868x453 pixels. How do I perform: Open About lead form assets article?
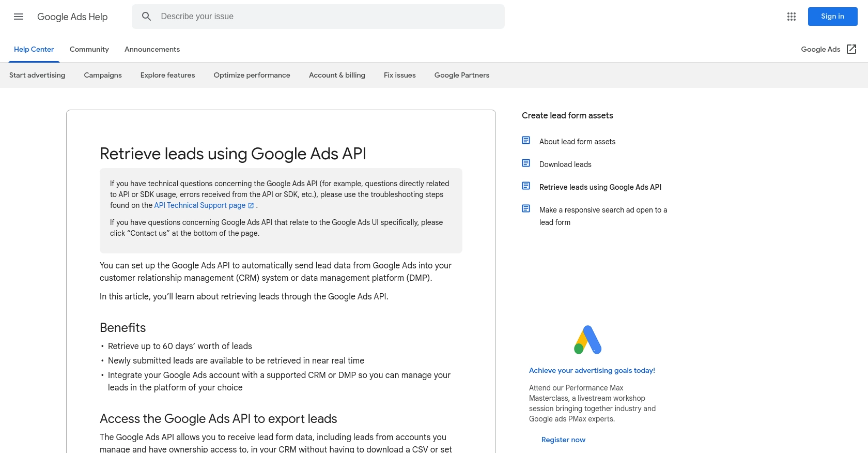[577, 142]
